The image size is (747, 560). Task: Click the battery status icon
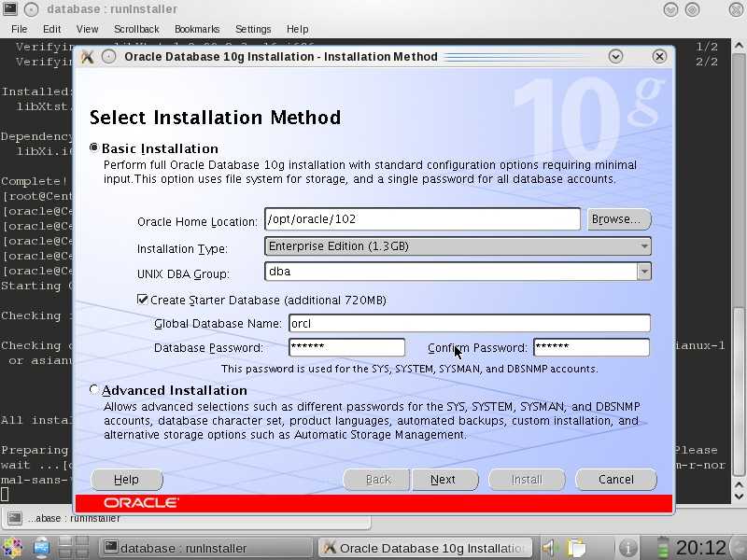pyautogui.click(x=663, y=548)
